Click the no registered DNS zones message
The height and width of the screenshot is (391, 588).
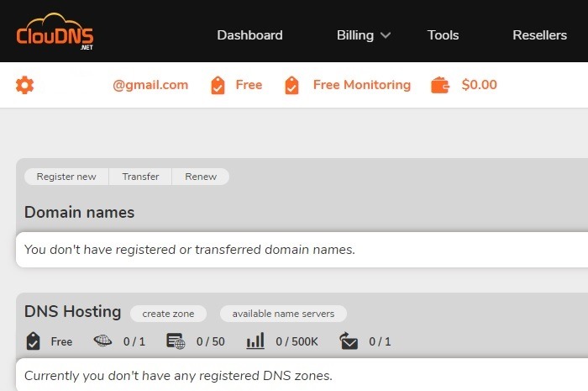(x=178, y=376)
